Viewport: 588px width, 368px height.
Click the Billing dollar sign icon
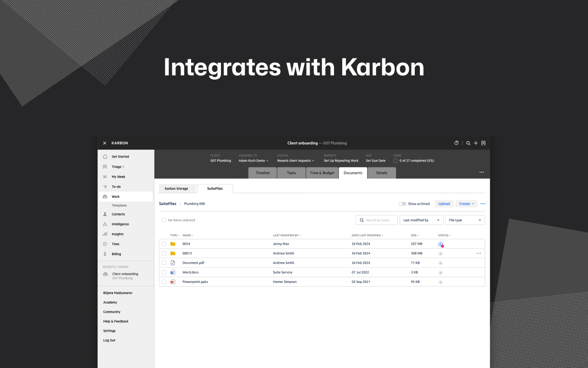105,254
